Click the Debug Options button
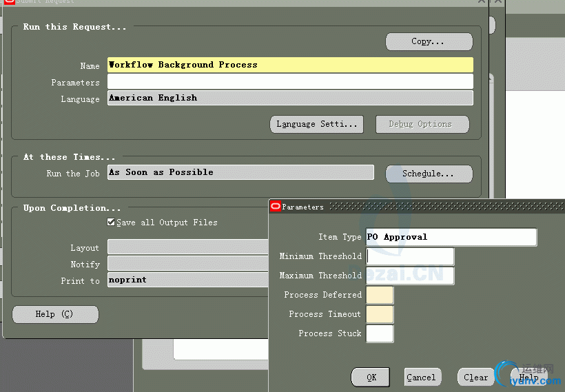Viewport: 565px width, 392px height. [x=422, y=124]
